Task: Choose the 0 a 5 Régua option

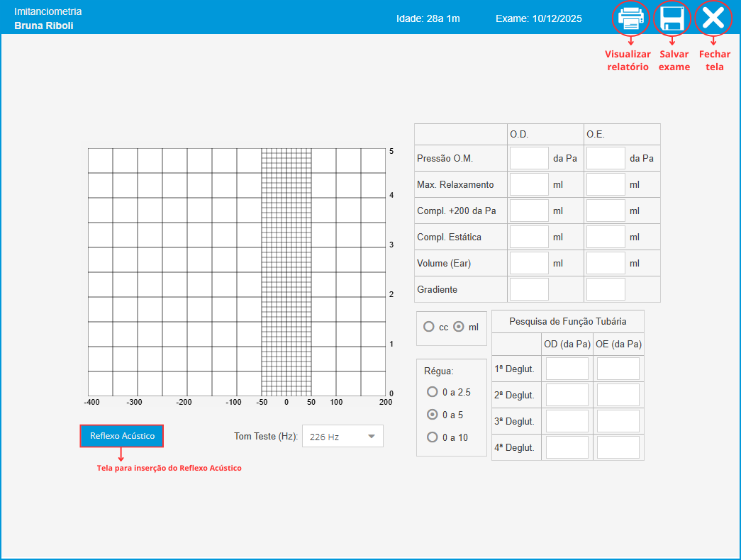Action: [433, 415]
